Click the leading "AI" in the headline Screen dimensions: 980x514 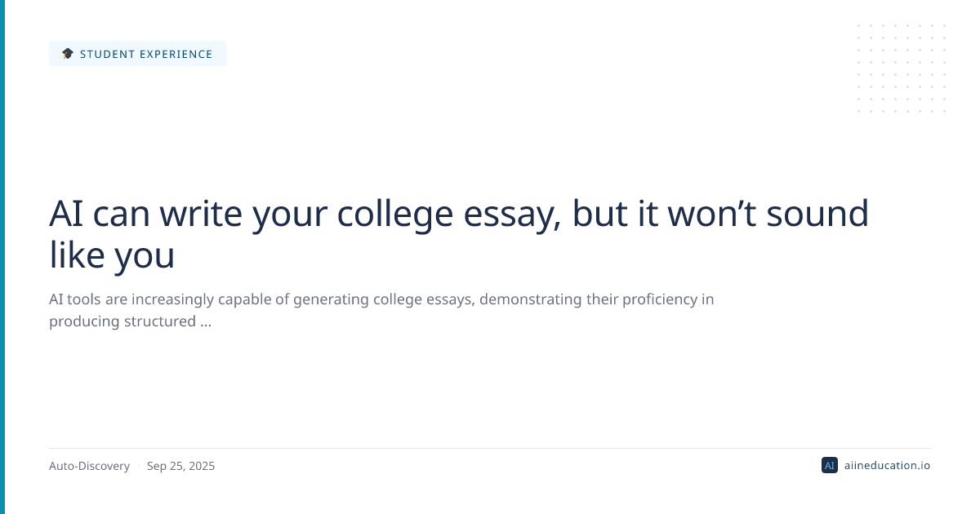pos(67,214)
